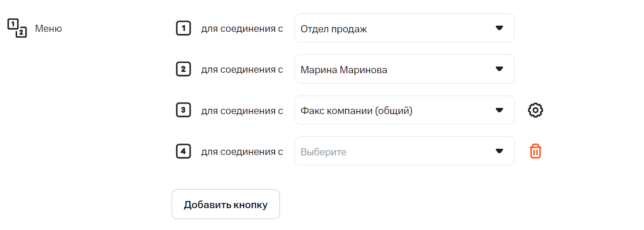Screen dimensions: 644x230
Task: Click the Меню section icon
Action: [17, 28]
